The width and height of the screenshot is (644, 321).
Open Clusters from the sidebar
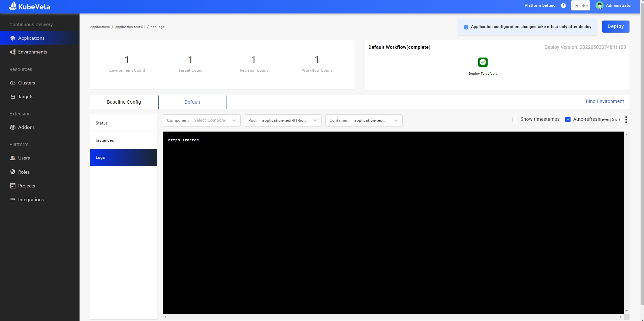(x=26, y=83)
